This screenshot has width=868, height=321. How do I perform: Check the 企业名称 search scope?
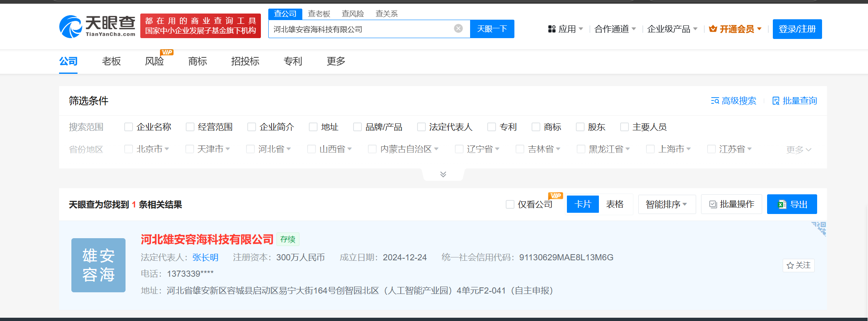click(128, 127)
